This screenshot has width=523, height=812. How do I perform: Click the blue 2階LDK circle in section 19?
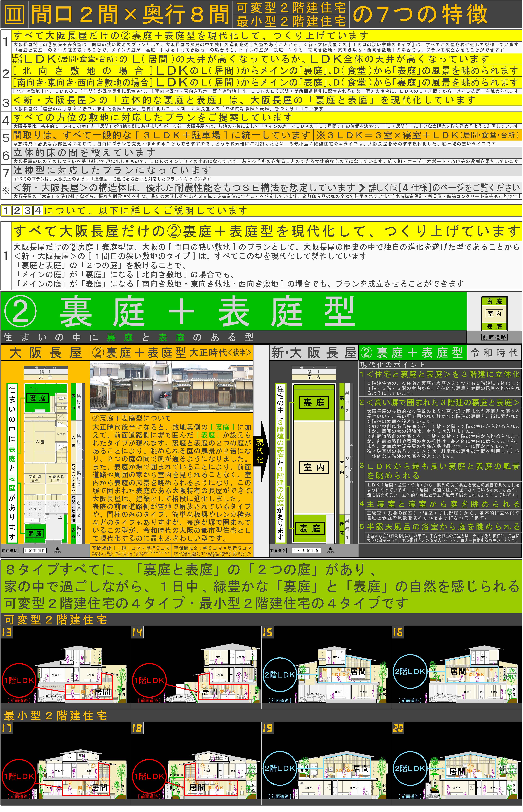279,768
